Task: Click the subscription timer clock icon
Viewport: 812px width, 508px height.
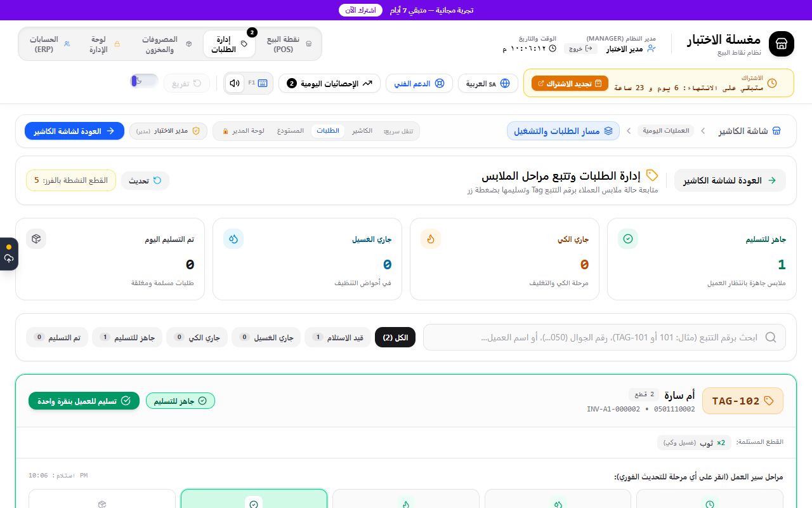Action: tap(772, 83)
